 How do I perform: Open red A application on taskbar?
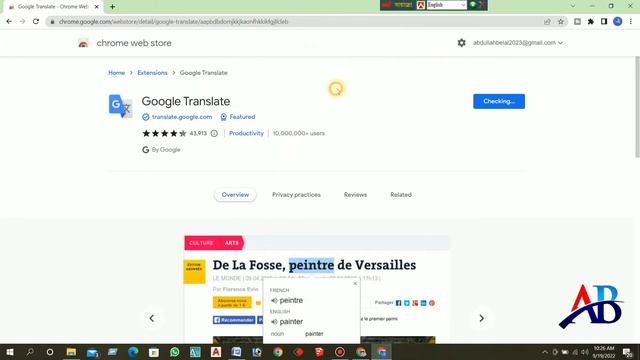(x=216, y=352)
